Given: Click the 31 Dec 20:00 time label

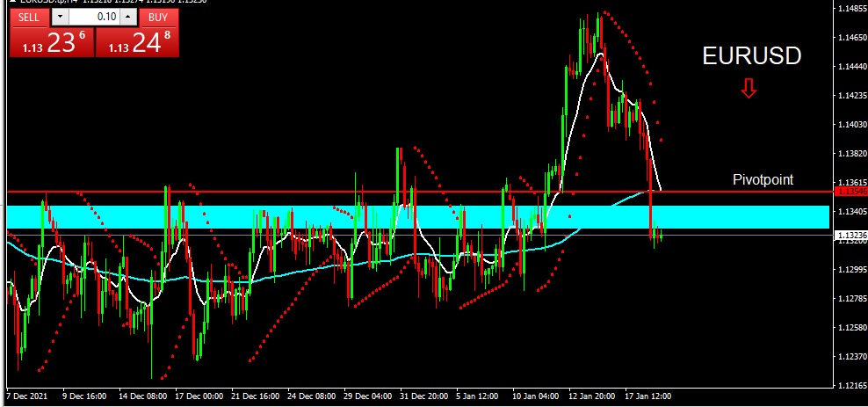Looking at the screenshot, I should pos(424,396).
